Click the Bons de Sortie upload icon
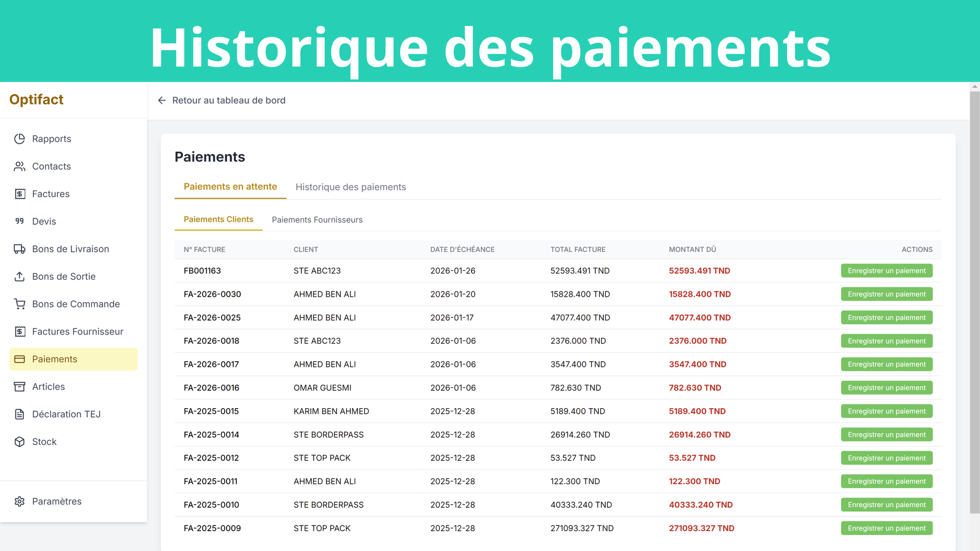The width and height of the screenshot is (980, 551). (x=19, y=277)
